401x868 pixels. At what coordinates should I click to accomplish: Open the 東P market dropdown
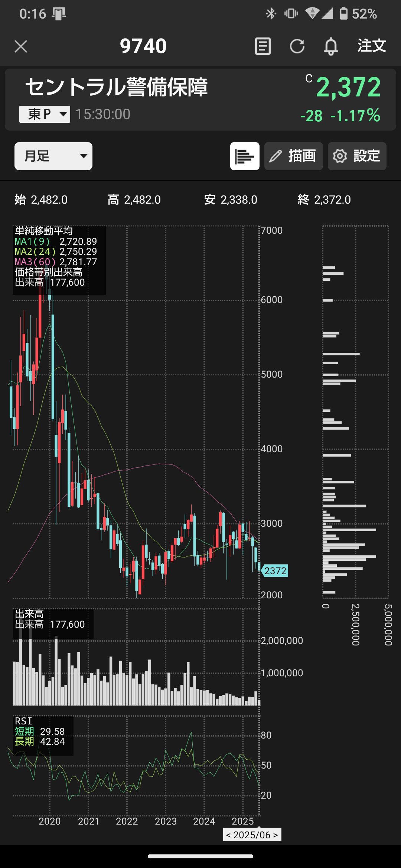[45, 114]
